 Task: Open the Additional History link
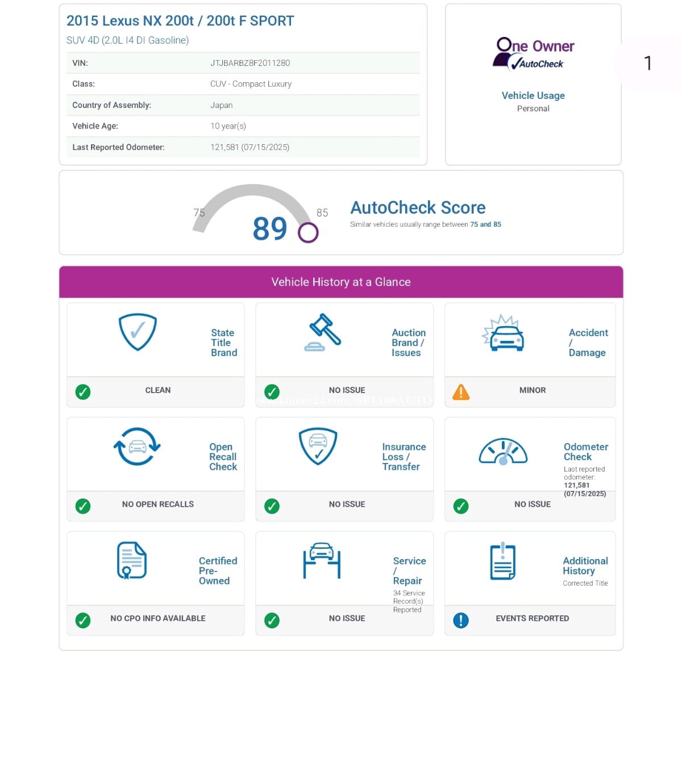pyautogui.click(x=585, y=566)
